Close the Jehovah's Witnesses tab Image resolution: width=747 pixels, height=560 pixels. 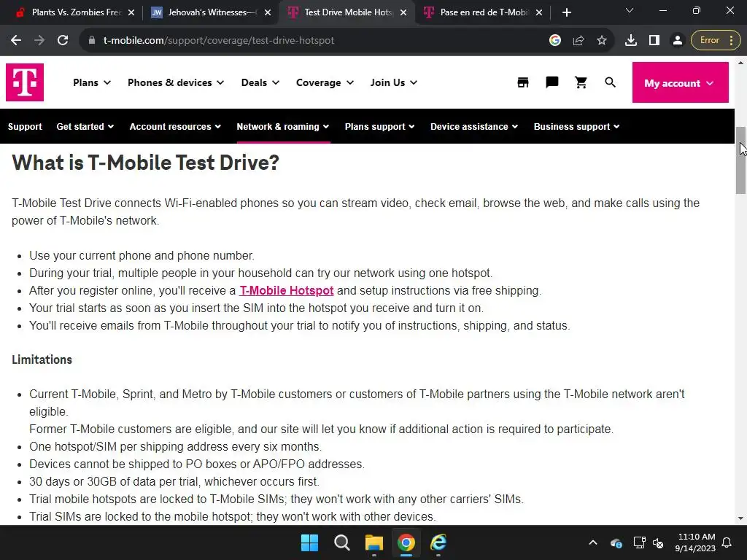(268, 12)
